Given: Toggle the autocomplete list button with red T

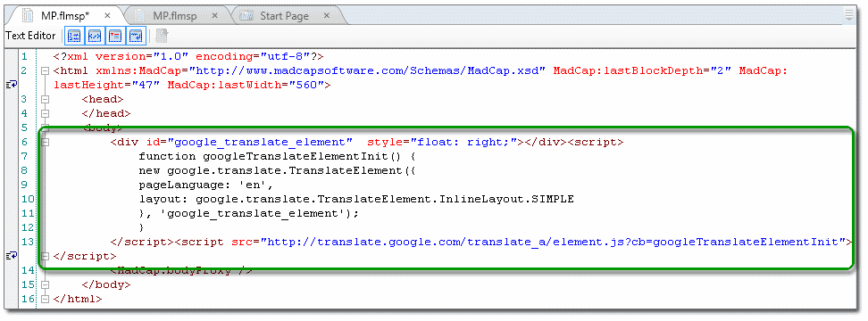Looking at the screenshot, I should click(x=115, y=37).
